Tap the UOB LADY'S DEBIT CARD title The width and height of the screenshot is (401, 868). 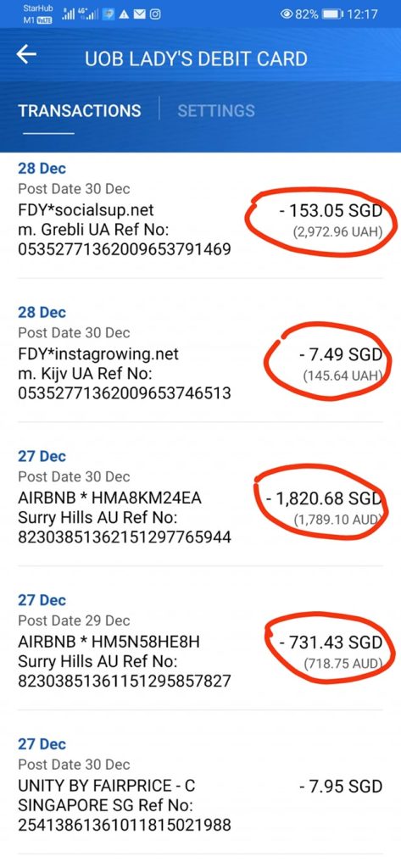click(x=196, y=58)
